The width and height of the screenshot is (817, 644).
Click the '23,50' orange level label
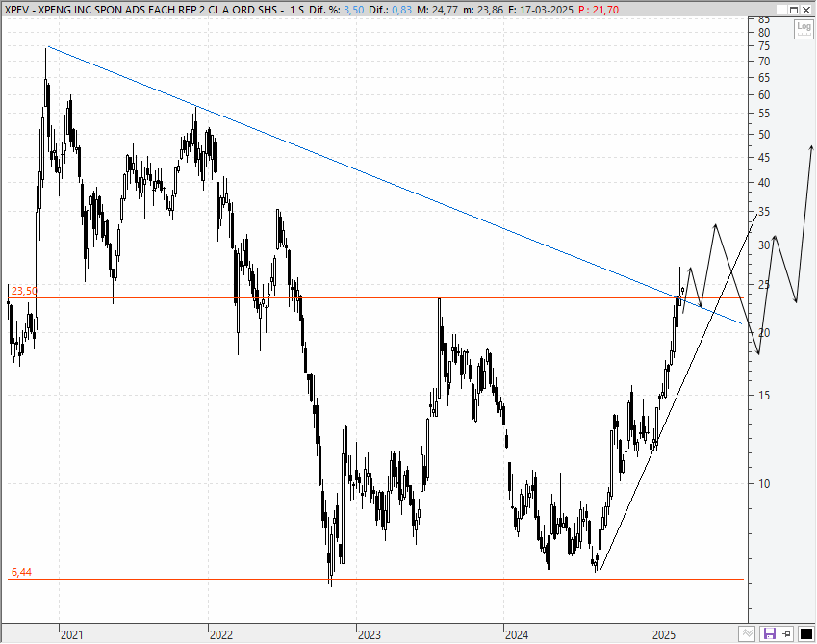24,291
